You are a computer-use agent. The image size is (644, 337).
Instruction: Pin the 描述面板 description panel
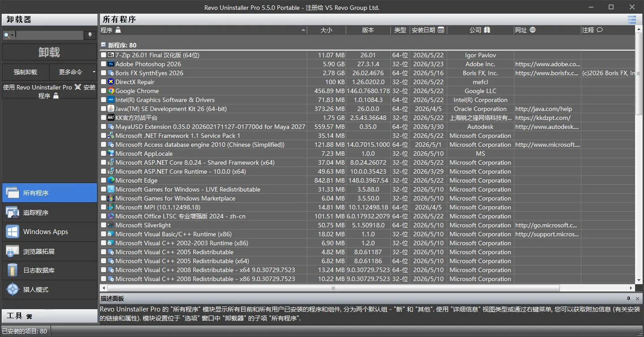coord(628,299)
